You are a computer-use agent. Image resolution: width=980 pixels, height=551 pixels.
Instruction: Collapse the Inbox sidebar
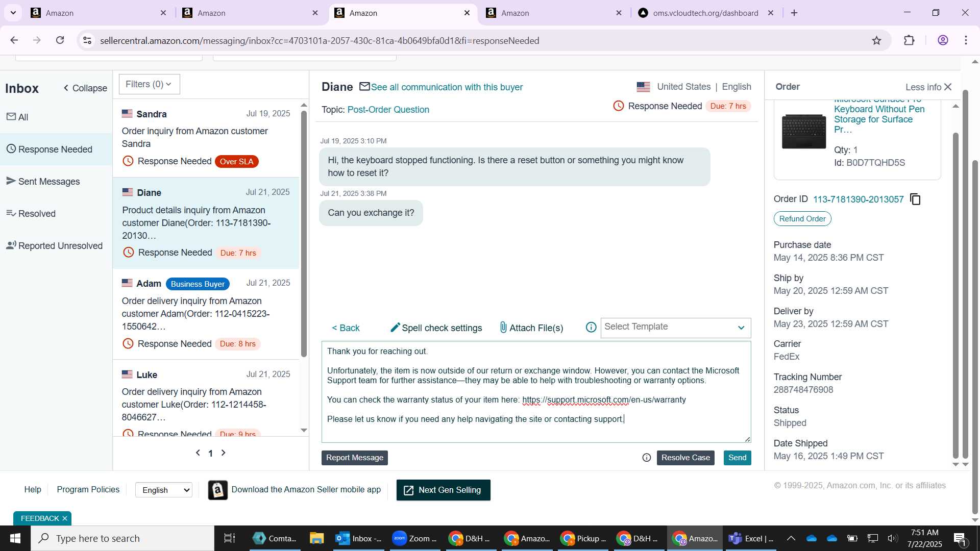(85, 88)
